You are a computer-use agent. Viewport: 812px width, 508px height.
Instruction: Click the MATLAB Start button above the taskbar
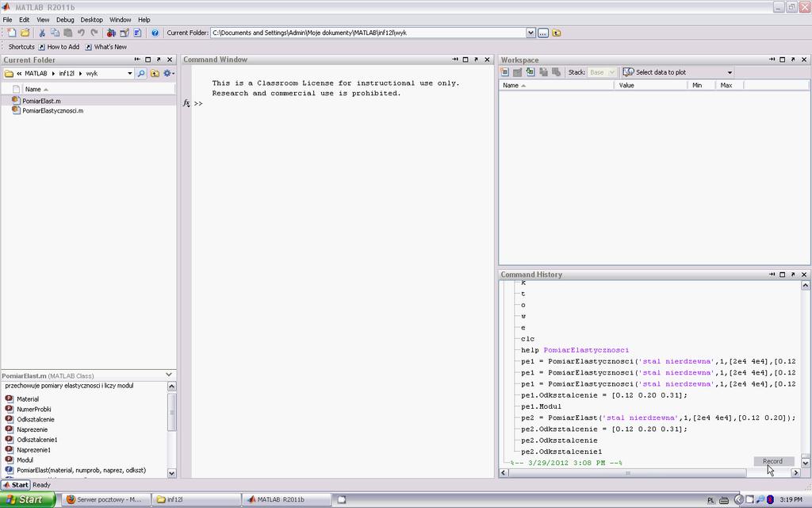click(x=16, y=485)
